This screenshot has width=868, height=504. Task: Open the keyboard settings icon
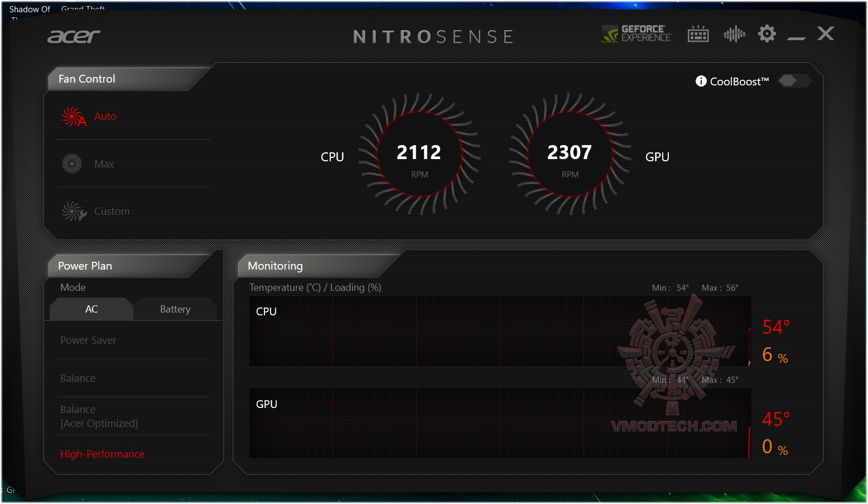(698, 34)
